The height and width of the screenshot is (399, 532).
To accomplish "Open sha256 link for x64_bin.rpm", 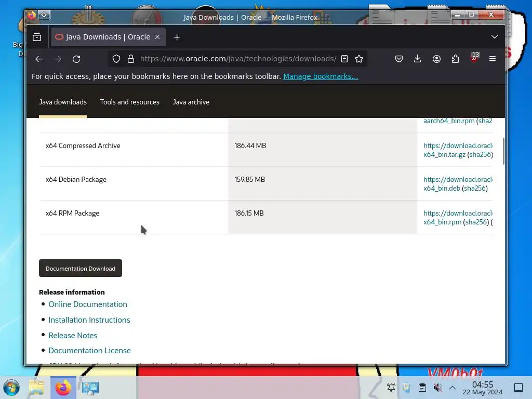I will (x=476, y=222).
